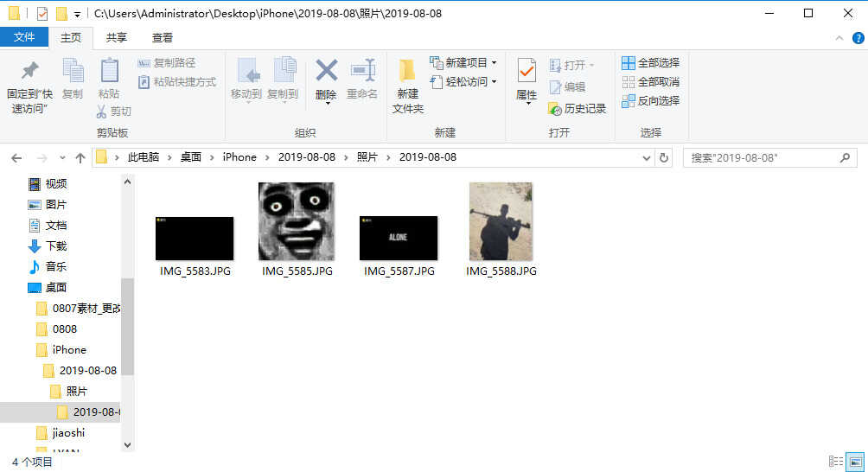
Task: Select jiaoshi folder in the tree
Action: pos(61,433)
